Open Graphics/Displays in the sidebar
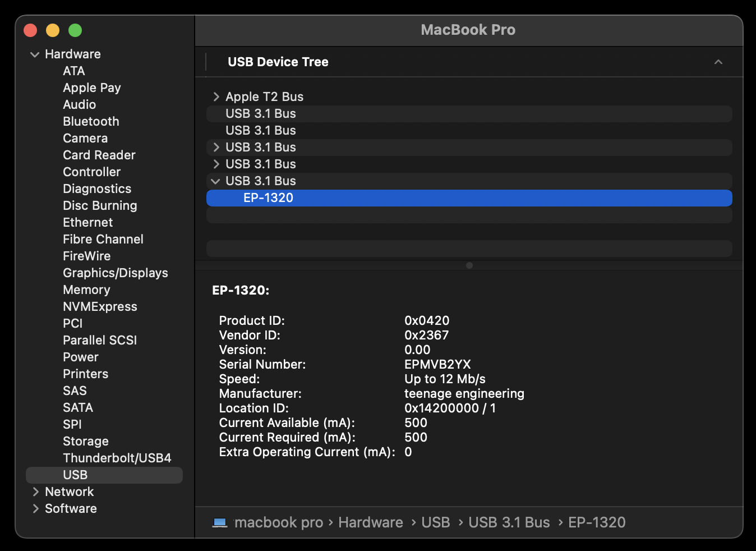This screenshot has width=756, height=551. point(116,273)
